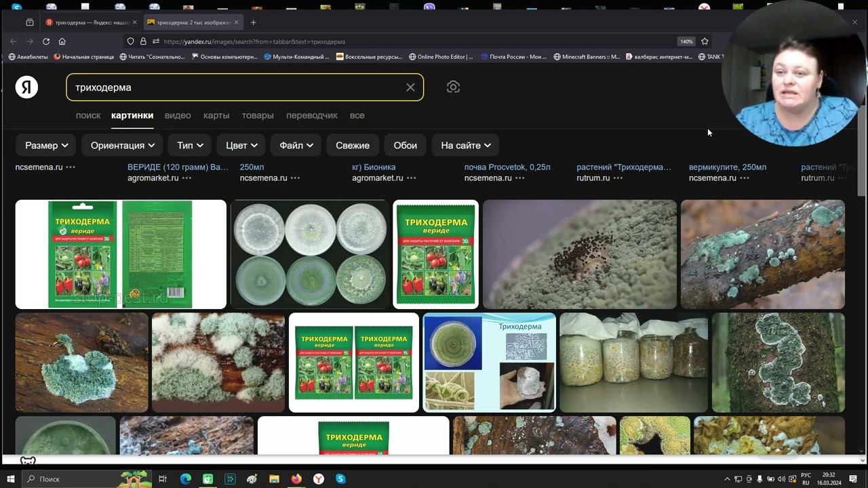Image resolution: width=868 pixels, height=488 pixels.
Task: Open the 'Тип' filter dropdown
Action: 190,146
